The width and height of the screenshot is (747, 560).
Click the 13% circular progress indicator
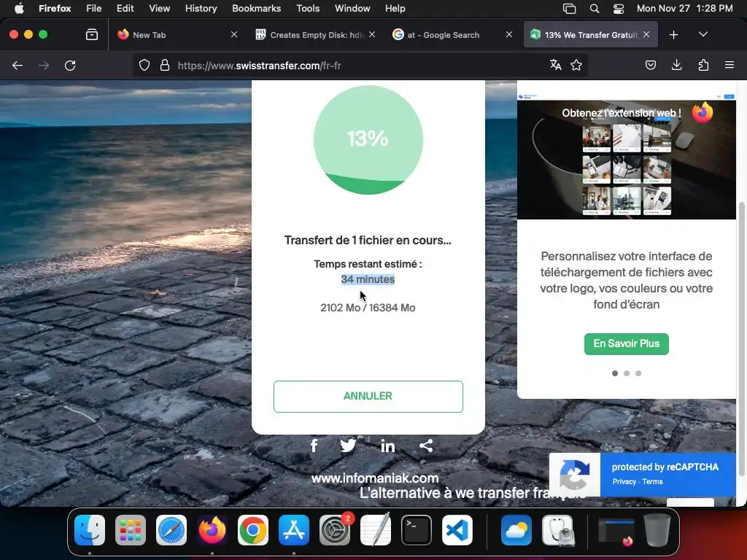click(368, 139)
